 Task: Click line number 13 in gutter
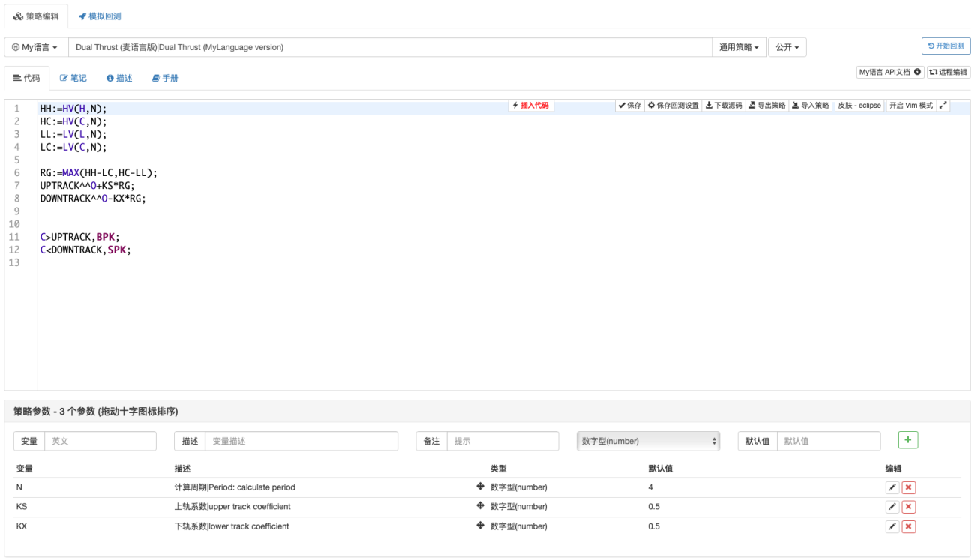tap(14, 262)
